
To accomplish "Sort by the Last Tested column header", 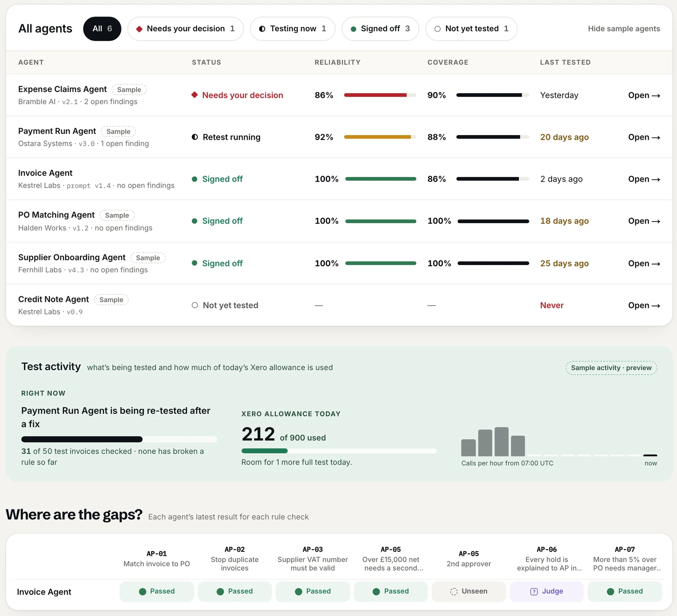I will click(x=565, y=62).
